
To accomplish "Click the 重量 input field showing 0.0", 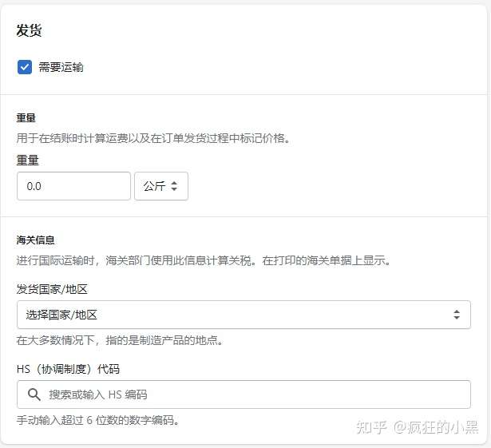I will pos(73,186).
